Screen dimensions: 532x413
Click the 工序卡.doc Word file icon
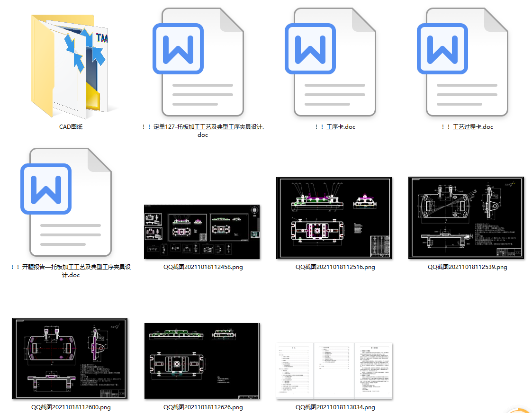click(x=334, y=63)
